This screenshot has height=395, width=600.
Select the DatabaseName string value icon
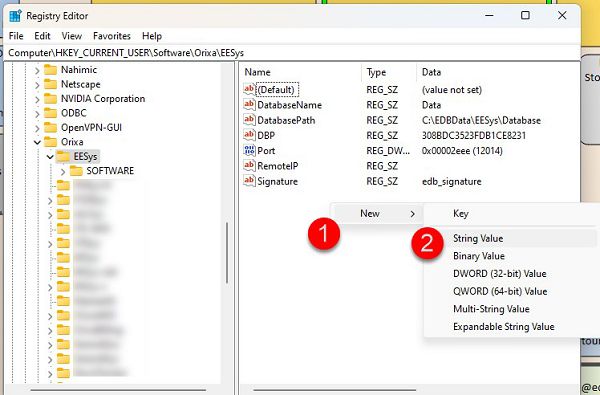point(249,104)
